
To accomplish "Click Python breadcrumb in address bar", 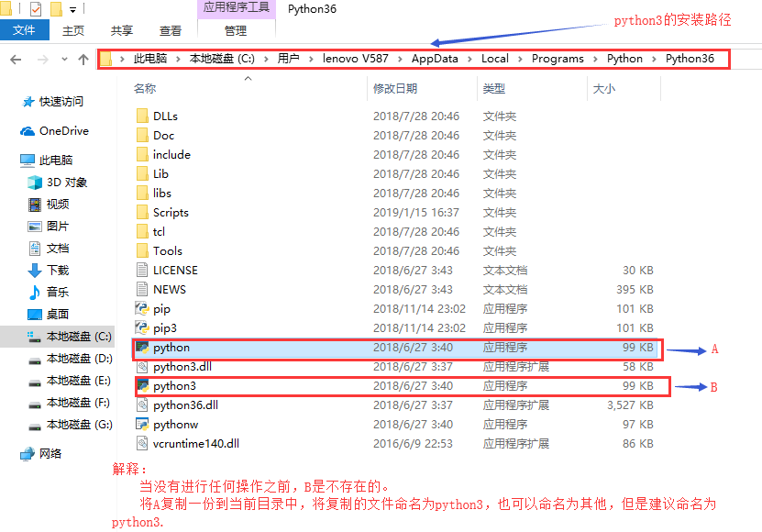I will pyautogui.click(x=624, y=59).
